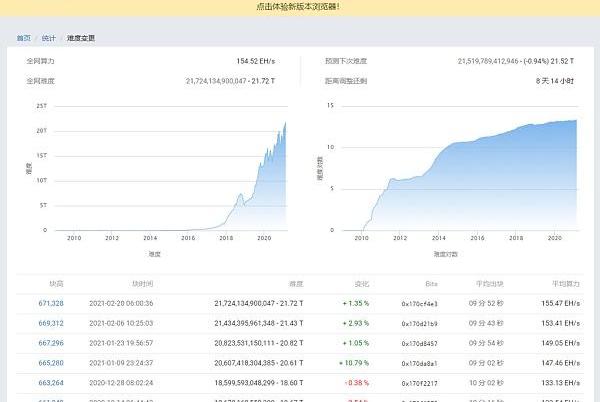Open block height 663,264 link
600x402 pixels.
[x=51, y=383]
